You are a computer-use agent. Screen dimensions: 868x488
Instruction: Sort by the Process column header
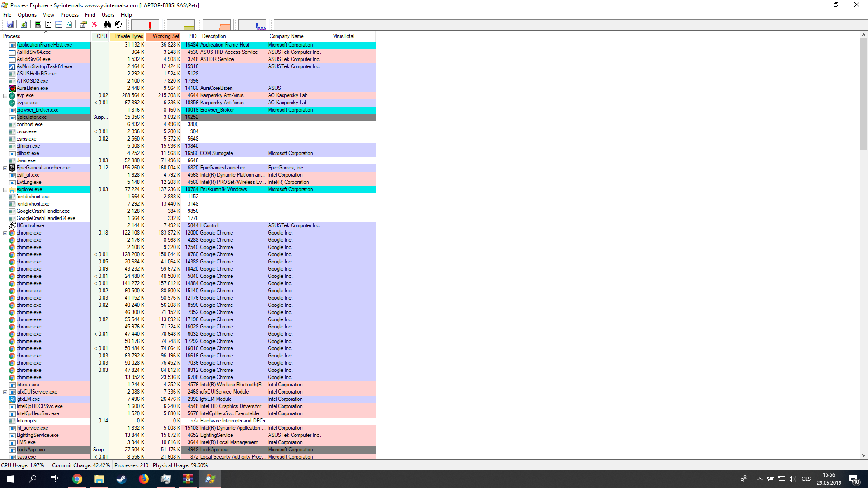[46, 36]
